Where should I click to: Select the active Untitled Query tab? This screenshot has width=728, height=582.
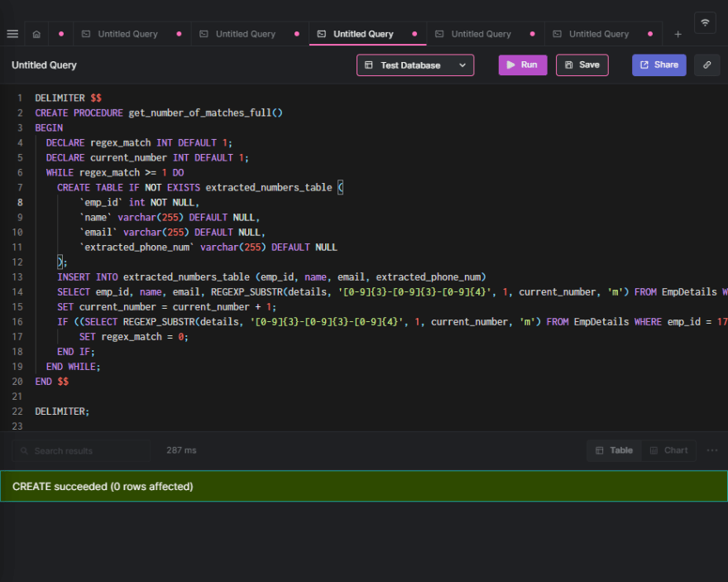[367, 34]
